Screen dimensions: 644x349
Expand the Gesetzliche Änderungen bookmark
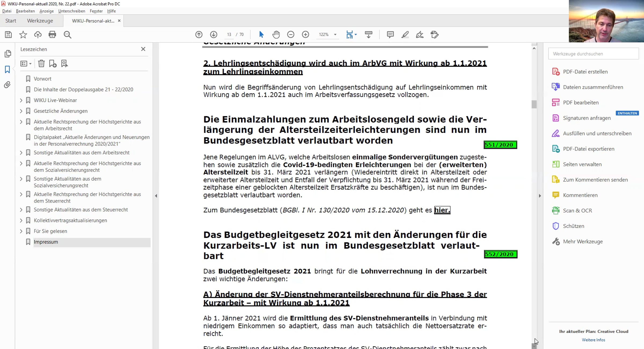21,111
